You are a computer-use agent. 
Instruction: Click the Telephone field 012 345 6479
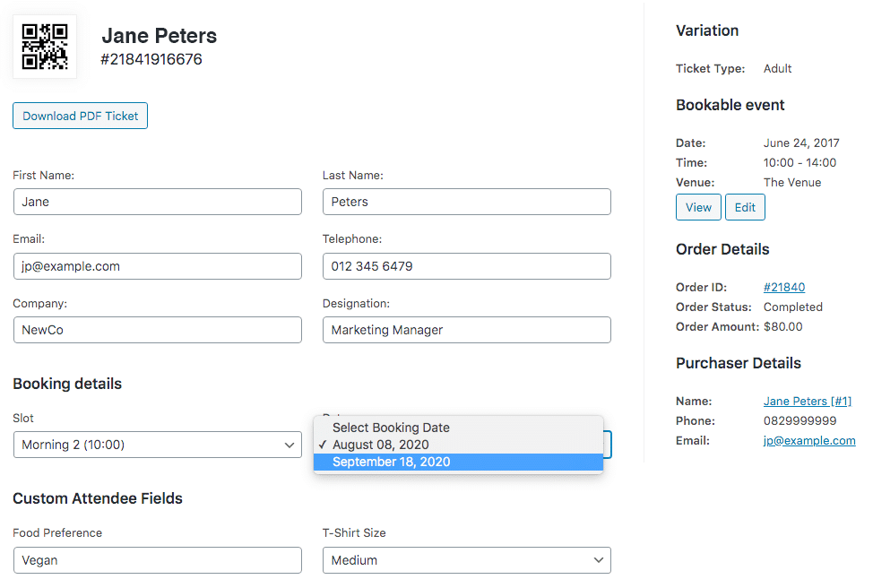click(x=467, y=266)
